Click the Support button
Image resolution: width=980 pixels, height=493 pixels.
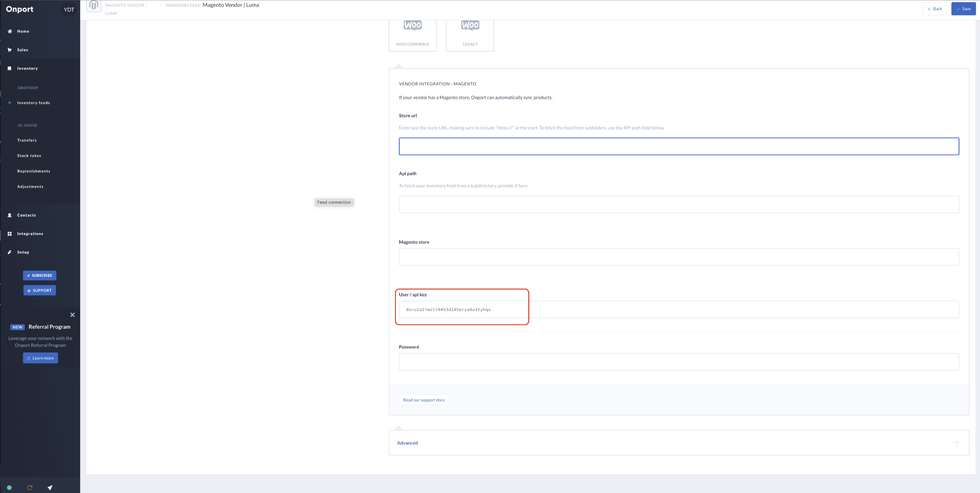pyautogui.click(x=40, y=290)
